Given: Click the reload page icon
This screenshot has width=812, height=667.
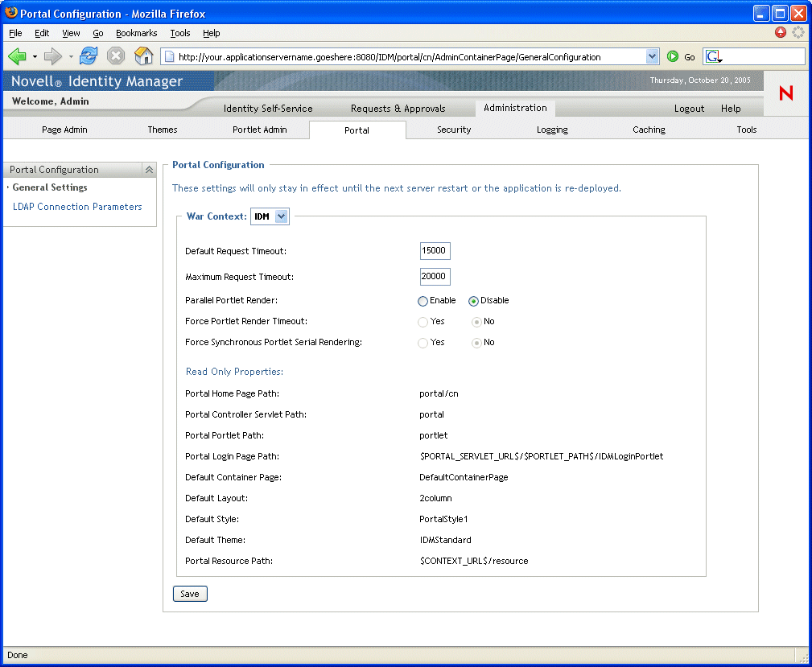Looking at the screenshot, I should [89, 56].
